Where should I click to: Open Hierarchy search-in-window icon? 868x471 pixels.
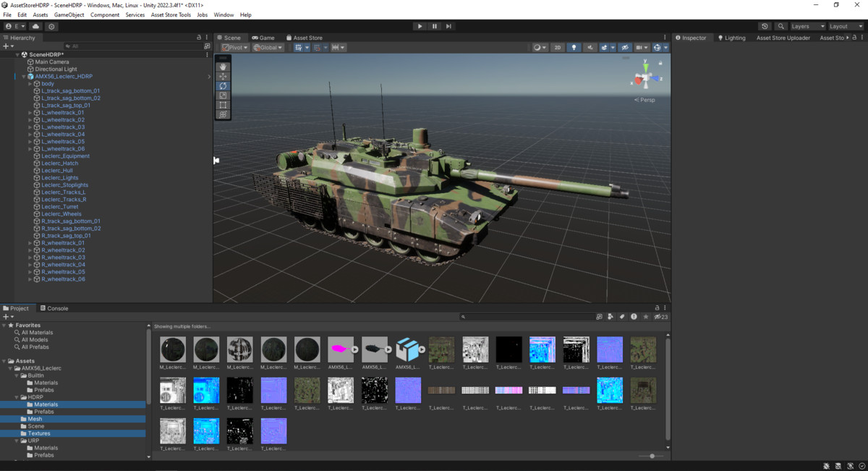(208, 46)
